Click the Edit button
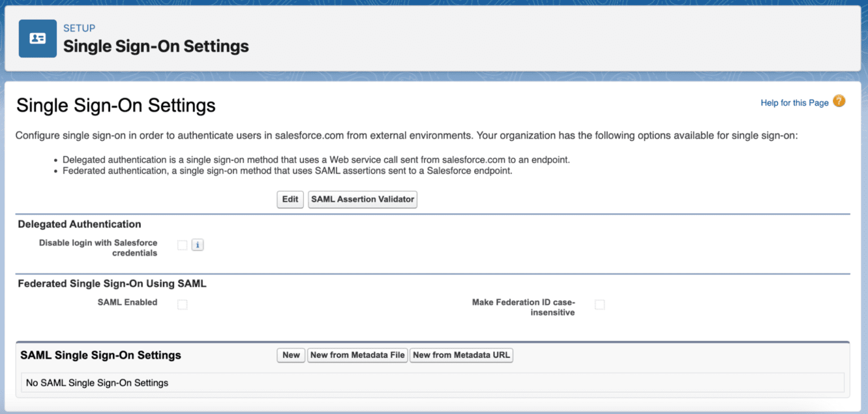 pyautogui.click(x=290, y=200)
